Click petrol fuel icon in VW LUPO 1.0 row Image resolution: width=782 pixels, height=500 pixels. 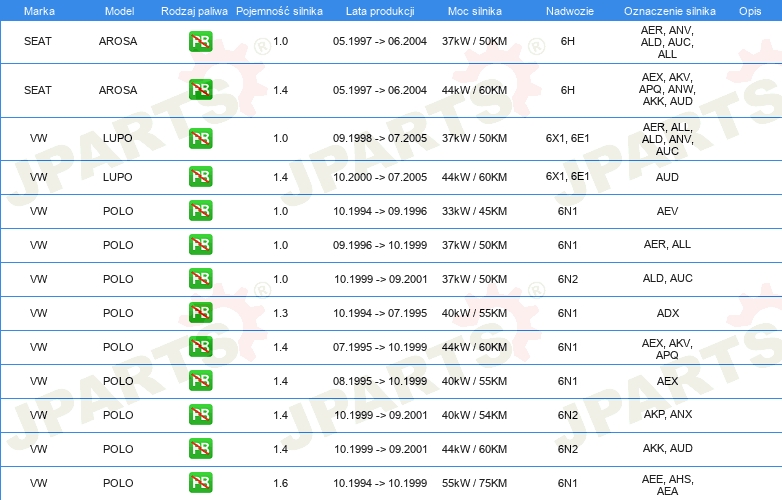tap(200, 138)
